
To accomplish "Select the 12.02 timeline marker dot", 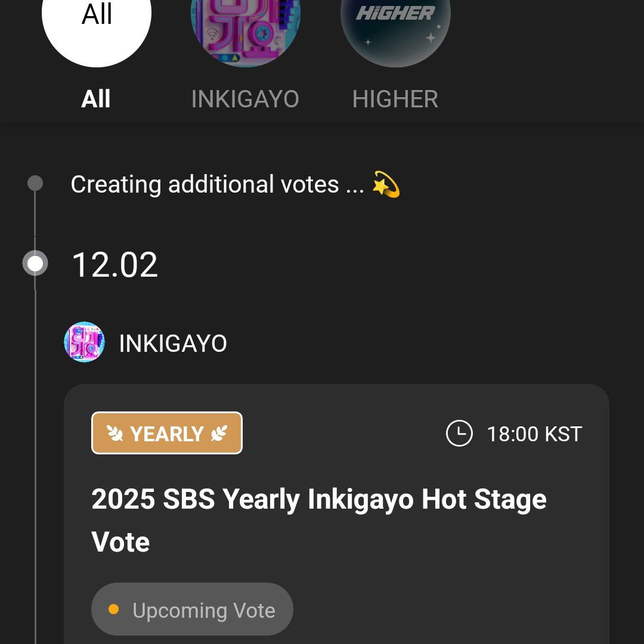I will click(35, 264).
